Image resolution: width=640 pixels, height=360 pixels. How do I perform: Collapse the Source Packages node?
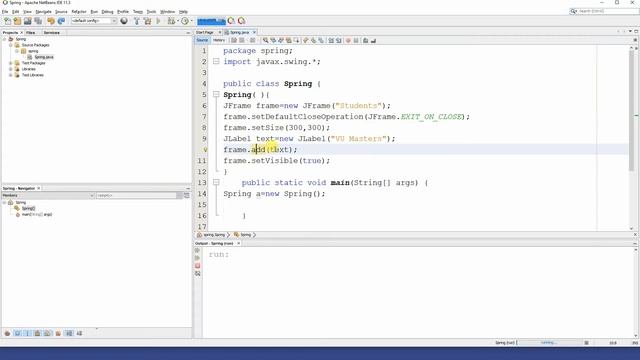click(x=11, y=45)
